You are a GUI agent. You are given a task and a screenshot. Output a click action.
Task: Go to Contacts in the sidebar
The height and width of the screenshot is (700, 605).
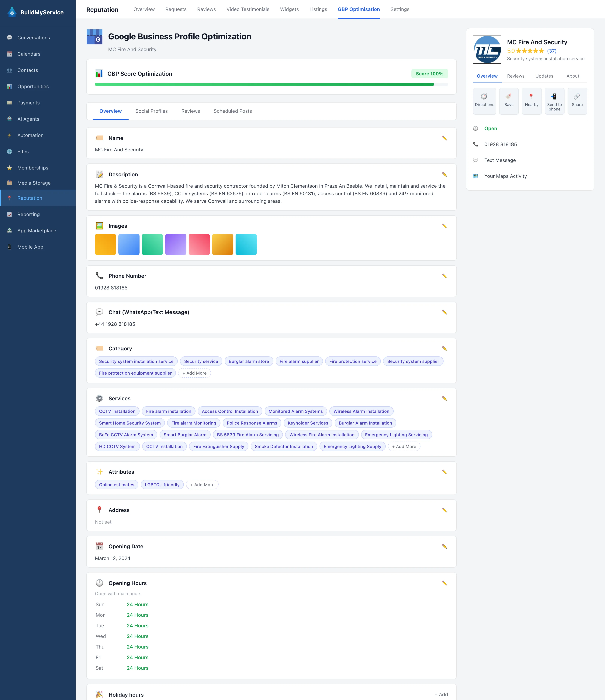coord(38,70)
